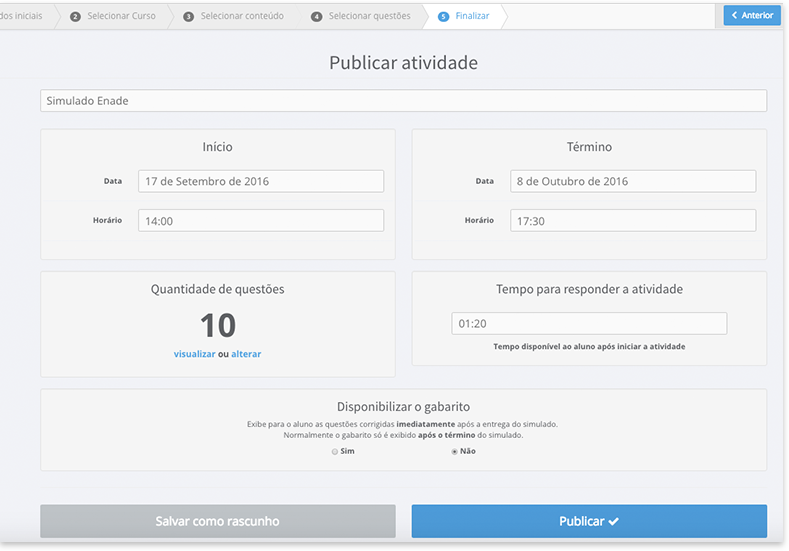Change the Término horário 17:30 field

pos(633,221)
